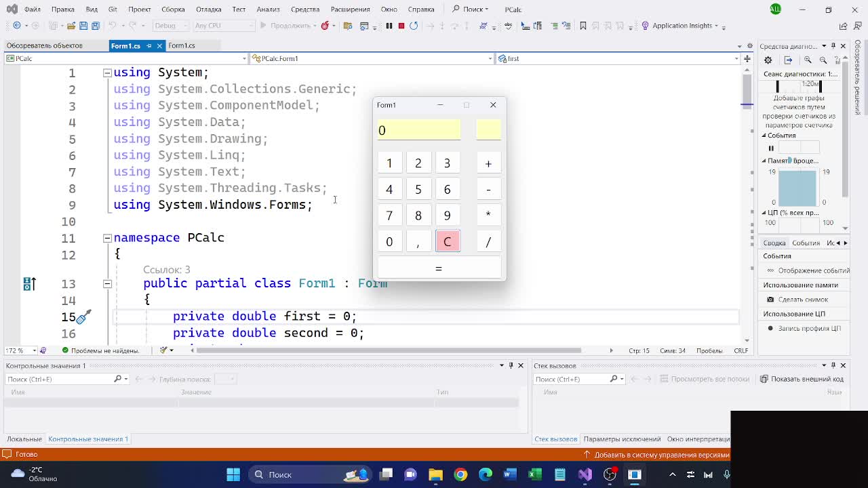Open Word from the taskbar

tap(510, 474)
